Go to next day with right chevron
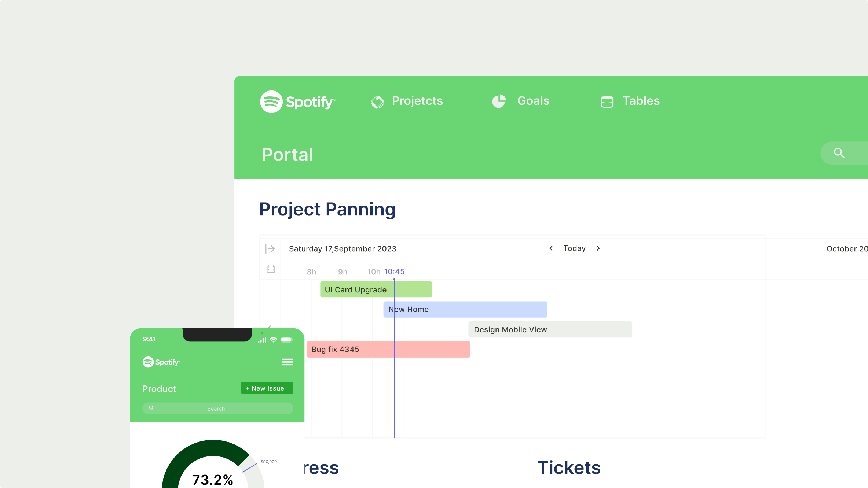 [598, 248]
